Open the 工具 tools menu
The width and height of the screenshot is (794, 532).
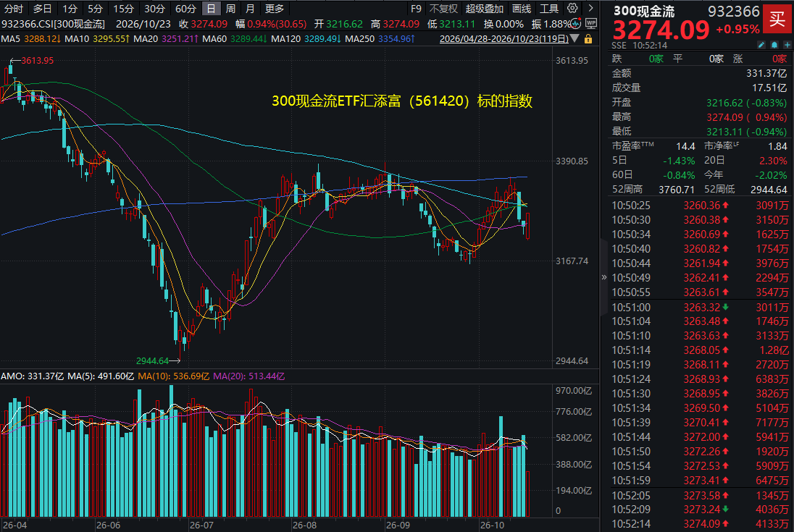(x=549, y=9)
